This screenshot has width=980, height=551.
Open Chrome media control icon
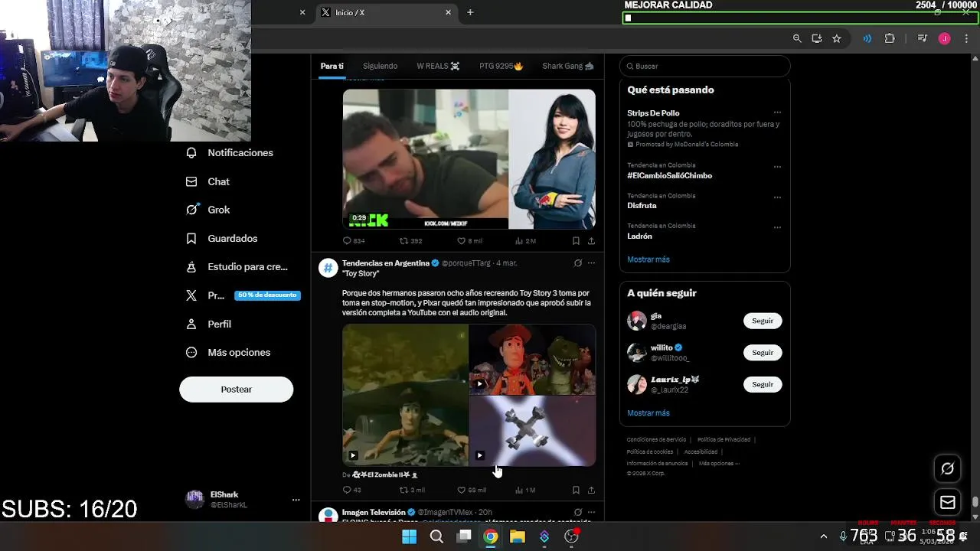(x=923, y=38)
